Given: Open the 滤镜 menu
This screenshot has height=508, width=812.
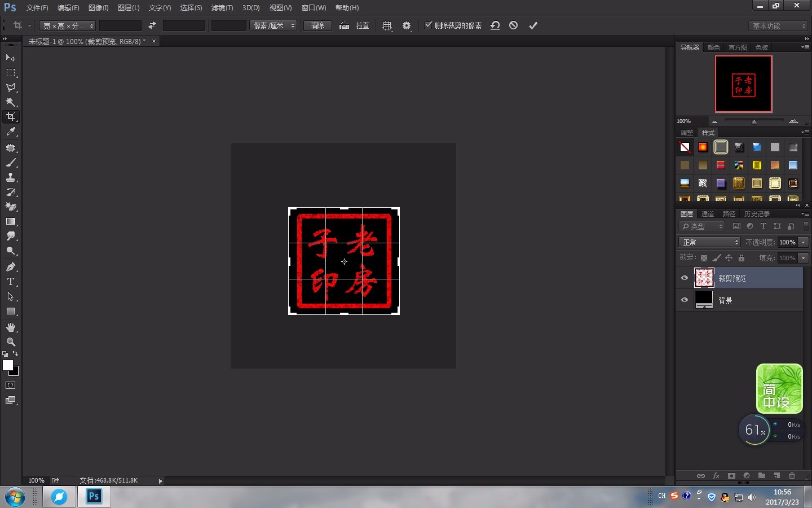Looking at the screenshot, I should 222,8.
